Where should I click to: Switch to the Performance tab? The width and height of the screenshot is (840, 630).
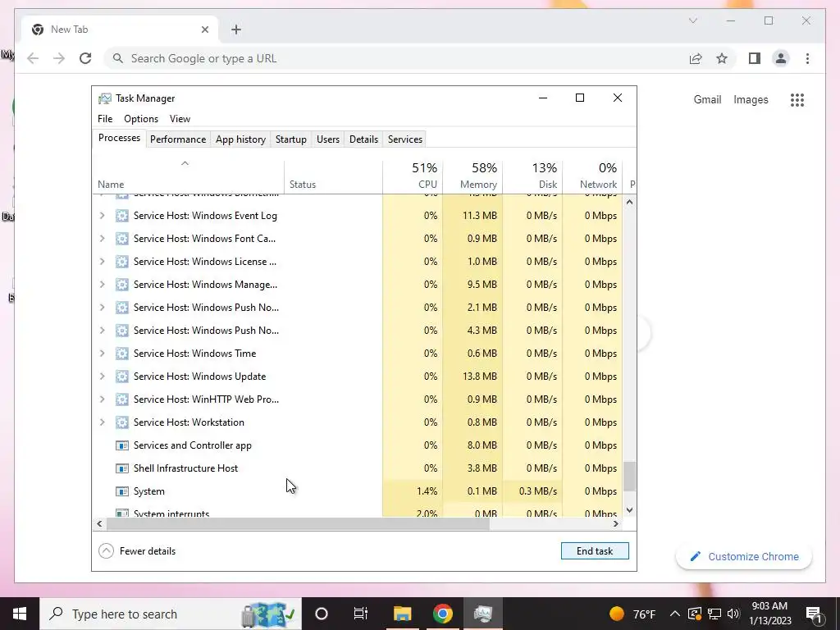click(x=178, y=139)
